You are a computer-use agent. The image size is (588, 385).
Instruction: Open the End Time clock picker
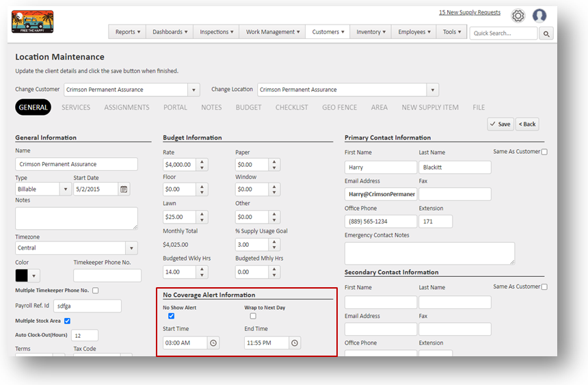click(x=294, y=343)
